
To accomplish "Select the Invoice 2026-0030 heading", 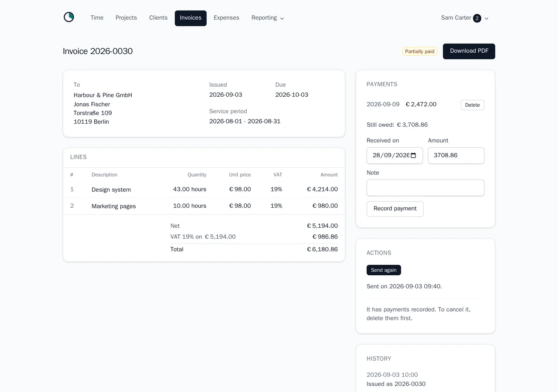I will tap(98, 51).
